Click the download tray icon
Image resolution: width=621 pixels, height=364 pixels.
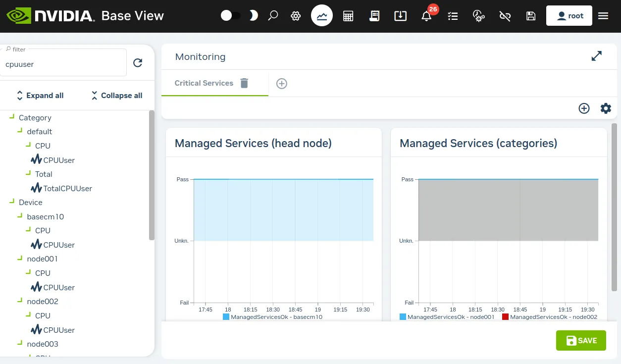coord(400,16)
